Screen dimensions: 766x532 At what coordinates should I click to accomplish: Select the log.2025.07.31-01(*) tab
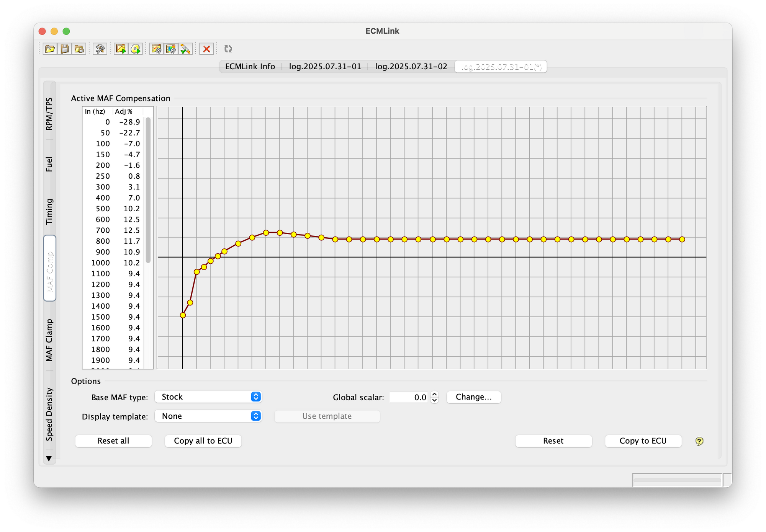click(x=501, y=67)
